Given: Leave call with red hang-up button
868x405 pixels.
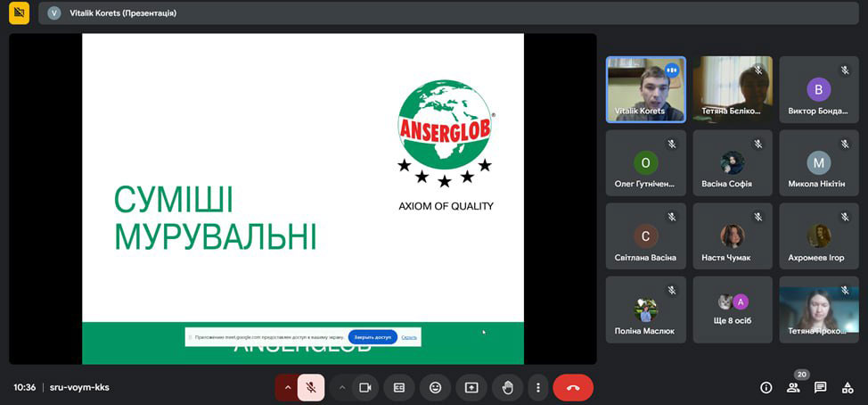Looking at the screenshot, I should 573,388.
